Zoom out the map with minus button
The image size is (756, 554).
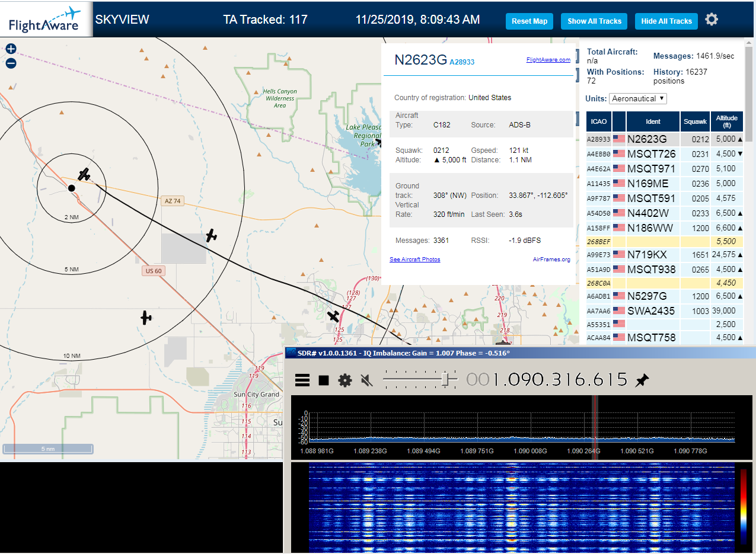pyautogui.click(x=11, y=63)
